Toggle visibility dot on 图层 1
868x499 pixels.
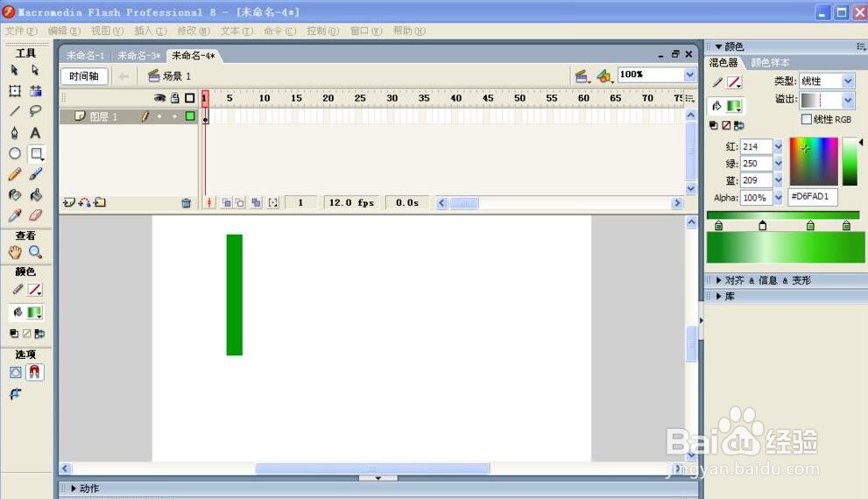tap(159, 116)
